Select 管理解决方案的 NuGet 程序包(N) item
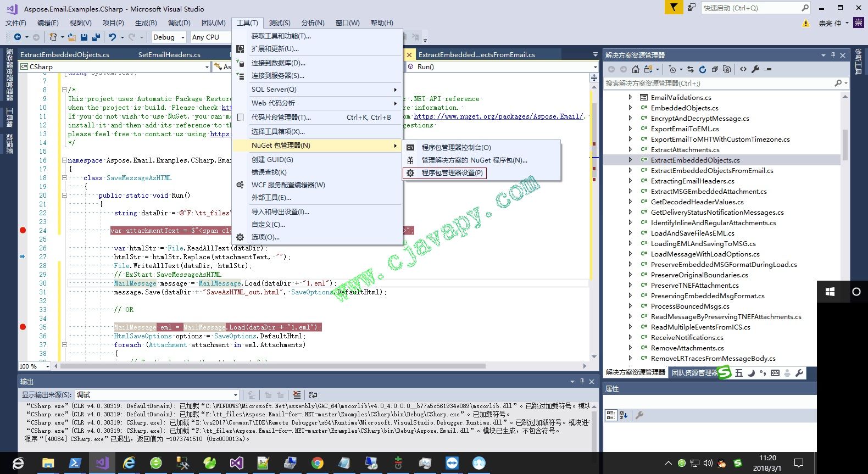This screenshot has width=868, height=474. 482,160
